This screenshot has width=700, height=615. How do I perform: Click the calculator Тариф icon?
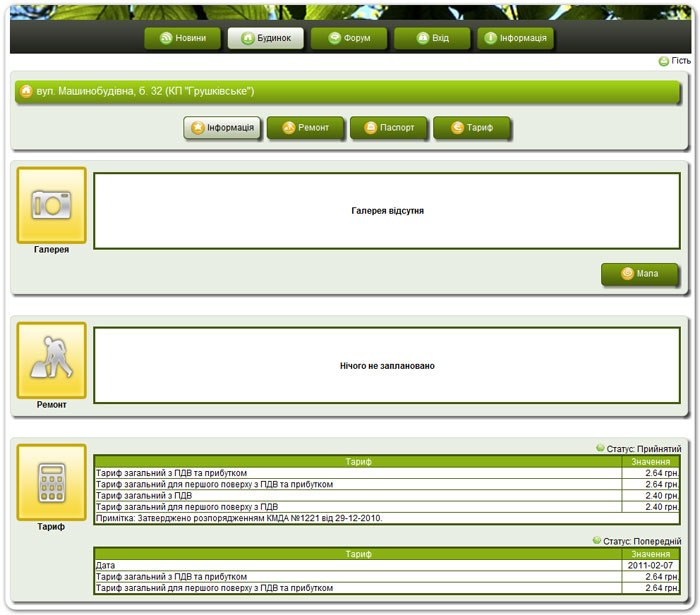[x=51, y=482]
